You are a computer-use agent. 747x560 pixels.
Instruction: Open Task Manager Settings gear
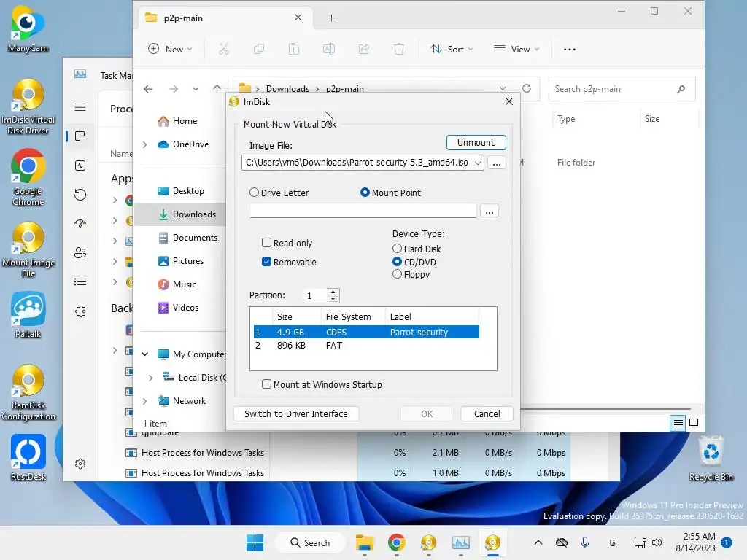pyautogui.click(x=80, y=464)
